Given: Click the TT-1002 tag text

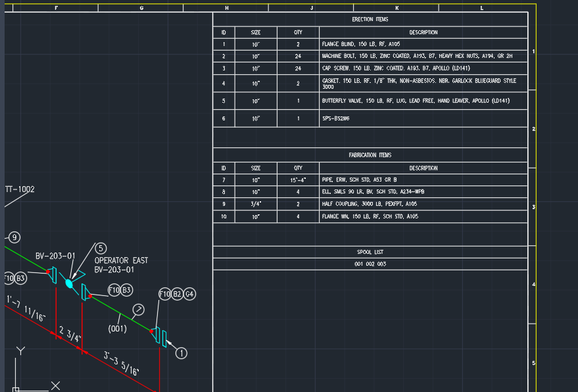Looking at the screenshot, I should [20, 189].
